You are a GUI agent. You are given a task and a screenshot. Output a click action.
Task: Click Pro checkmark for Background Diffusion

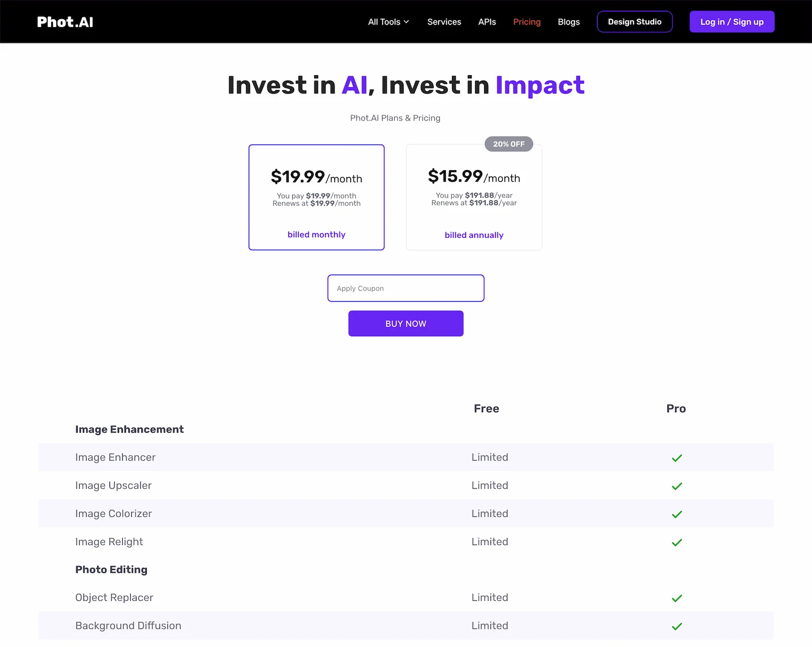676,626
